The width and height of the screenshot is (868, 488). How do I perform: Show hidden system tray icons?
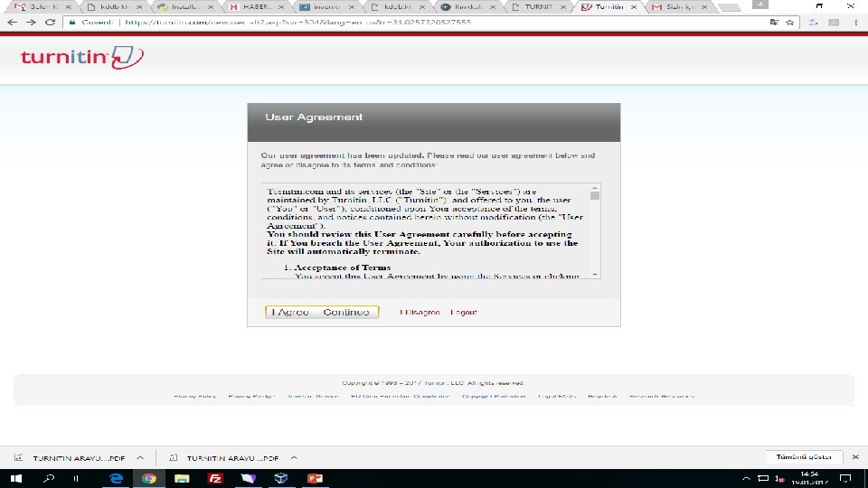(x=746, y=478)
